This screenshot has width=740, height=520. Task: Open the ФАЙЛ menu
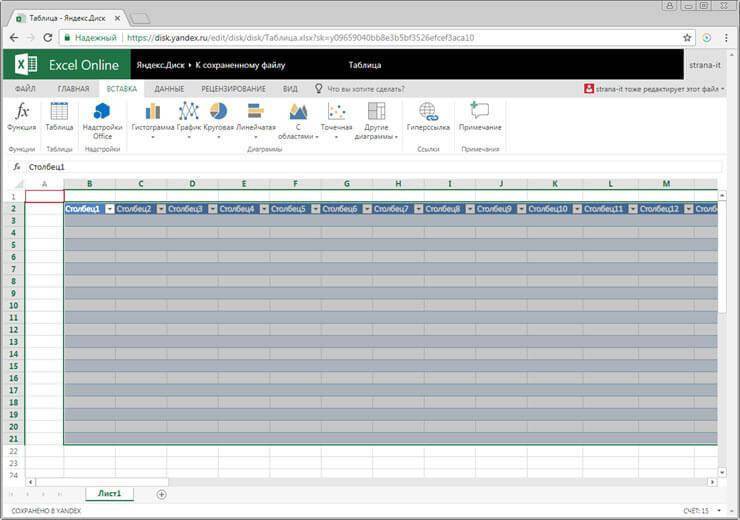(x=25, y=89)
